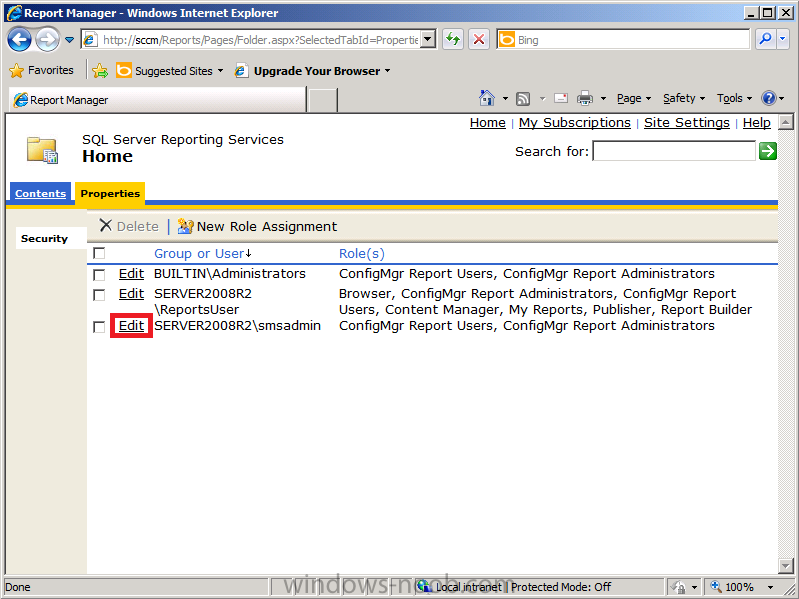
Task: Select the Properties tab
Action: (110, 194)
